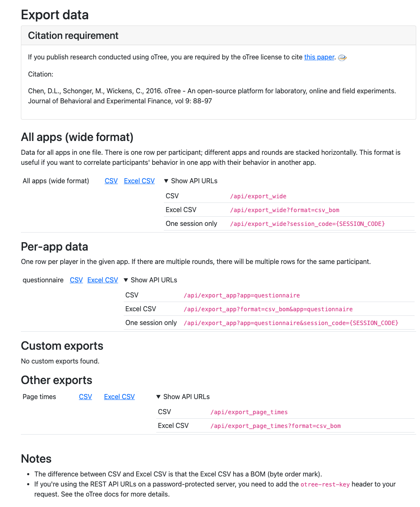This screenshot has height=507, width=420.
Task: Collapse Show API URLs for Page times
Action: click(x=183, y=397)
